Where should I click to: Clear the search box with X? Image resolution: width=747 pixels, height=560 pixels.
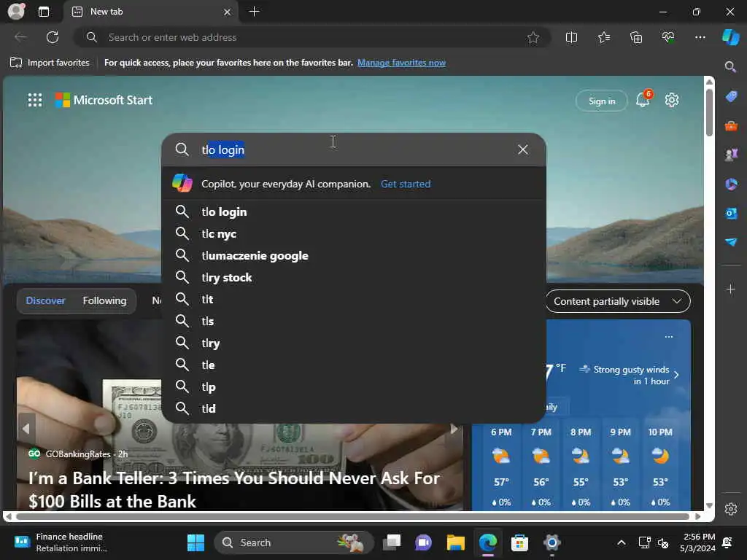coord(522,149)
